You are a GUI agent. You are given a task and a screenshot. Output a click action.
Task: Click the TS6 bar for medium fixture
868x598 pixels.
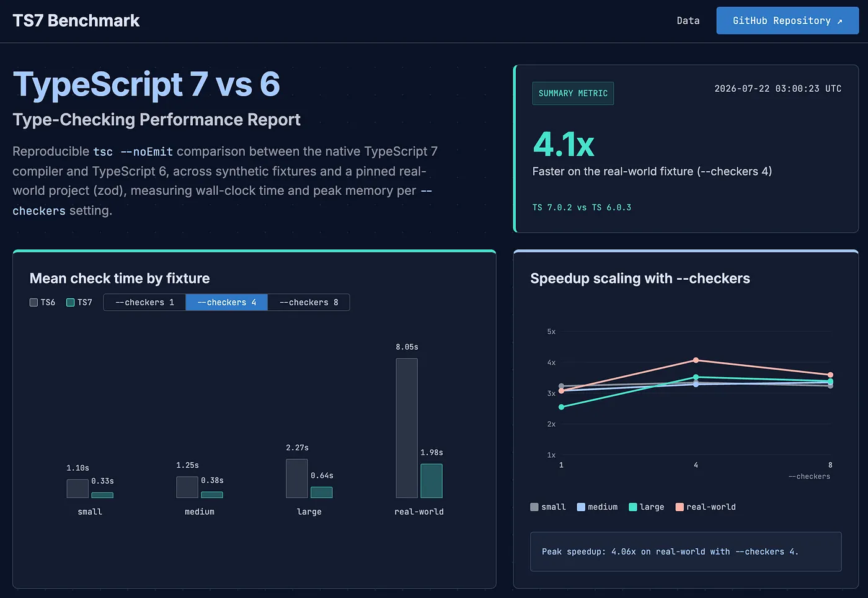[x=187, y=487]
